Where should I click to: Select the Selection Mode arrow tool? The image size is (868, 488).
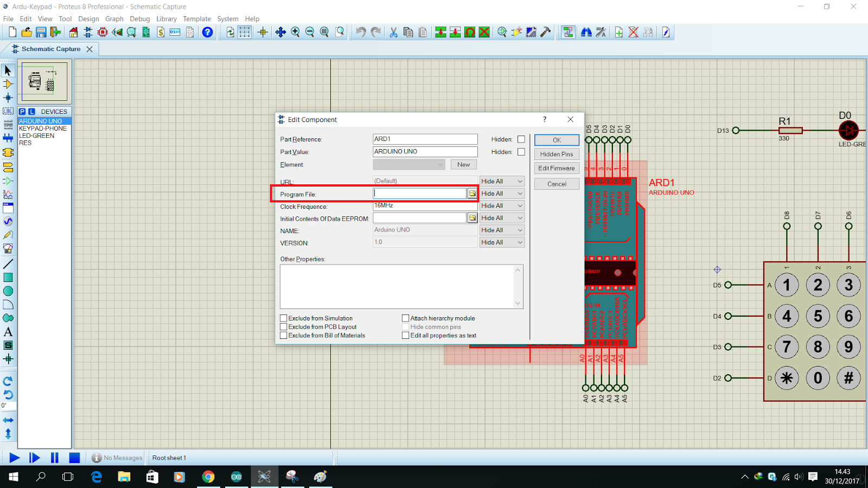point(8,70)
